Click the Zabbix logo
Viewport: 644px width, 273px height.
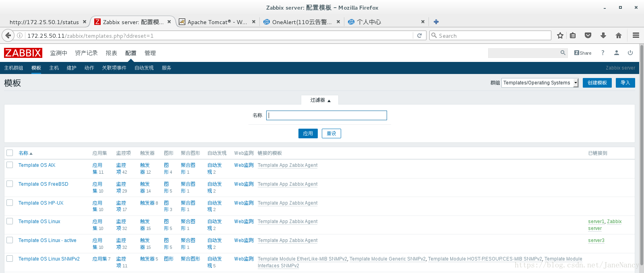tap(23, 53)
